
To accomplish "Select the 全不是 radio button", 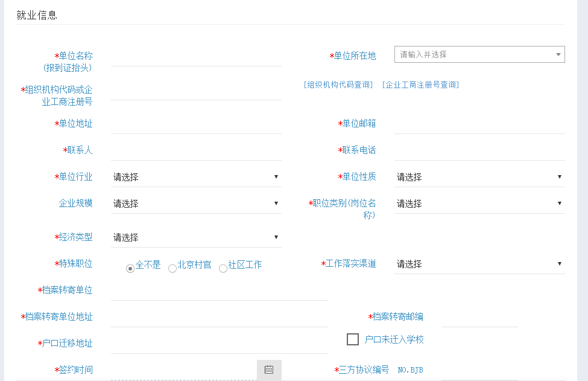I will (x=130, y=268).
